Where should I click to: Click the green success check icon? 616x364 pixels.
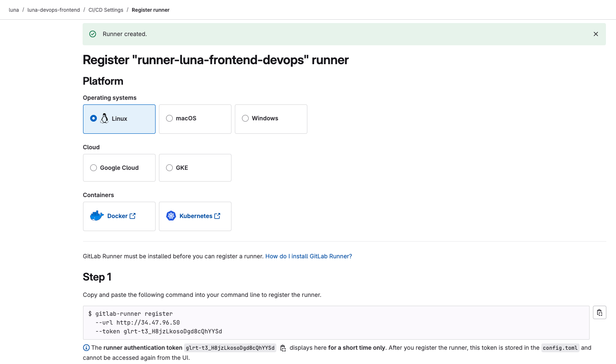point(93,34)
